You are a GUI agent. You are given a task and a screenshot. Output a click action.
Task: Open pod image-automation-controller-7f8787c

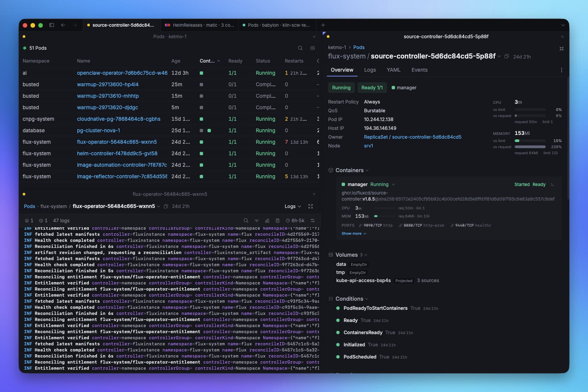[122, 165]
